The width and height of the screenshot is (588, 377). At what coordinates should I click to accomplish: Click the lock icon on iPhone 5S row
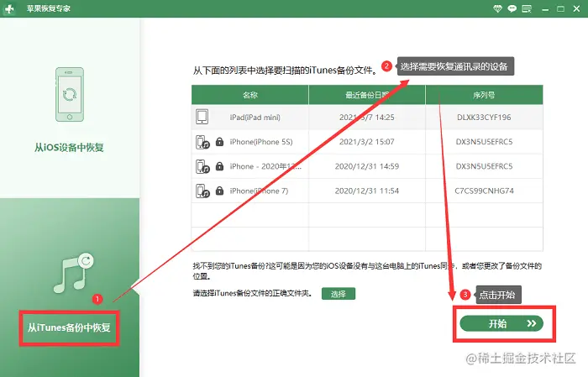[220, 142]
